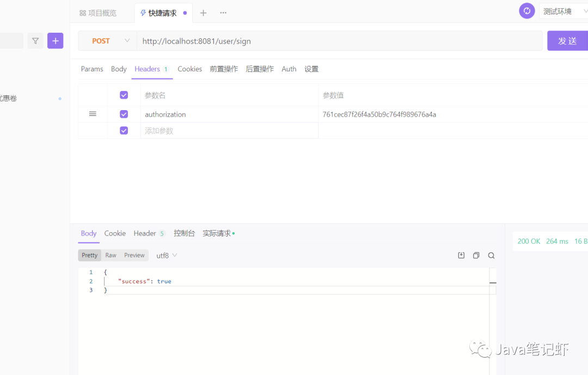The image size is (588, 375).
Task: Switch to the Cookies tab
Action: point(189,69)
